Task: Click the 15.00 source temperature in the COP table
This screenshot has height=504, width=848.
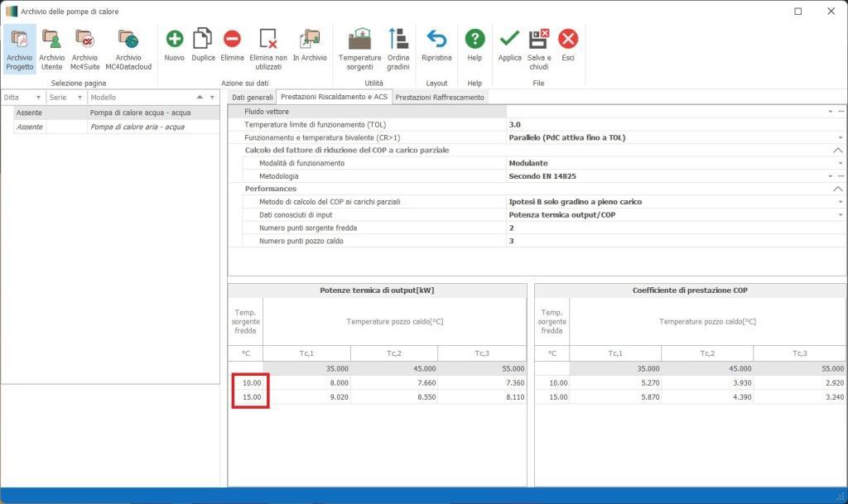Action: 552,397
